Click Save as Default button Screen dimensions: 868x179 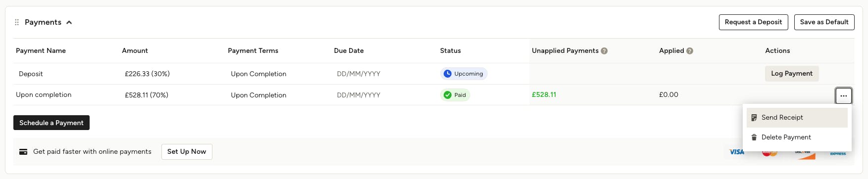pyautogui.click(x=824, y=22)
